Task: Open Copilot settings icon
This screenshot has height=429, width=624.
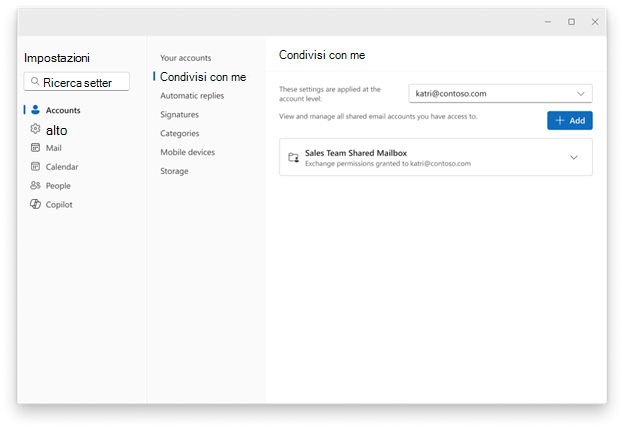Action: coord(35,204)
